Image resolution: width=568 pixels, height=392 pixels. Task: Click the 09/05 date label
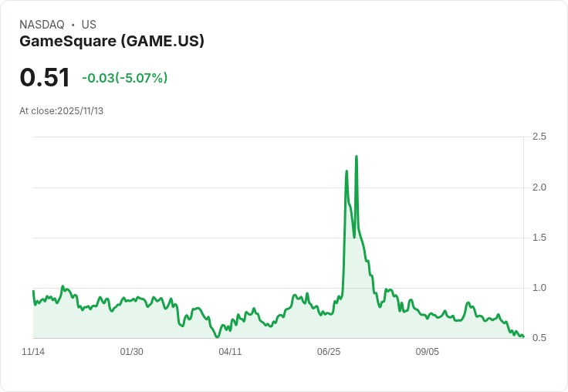click(427, 352)
